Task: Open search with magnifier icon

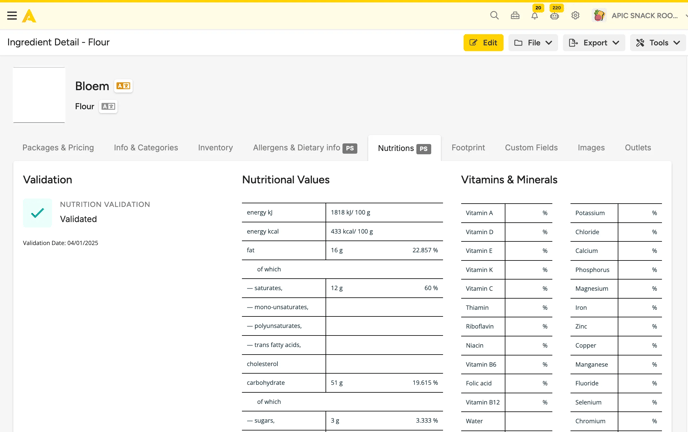Action: [494, 16]
